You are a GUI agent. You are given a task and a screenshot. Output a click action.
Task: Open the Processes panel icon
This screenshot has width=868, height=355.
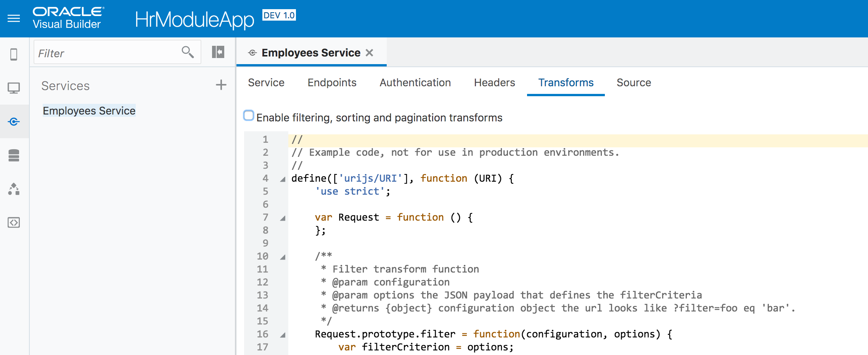pos(14,189)
